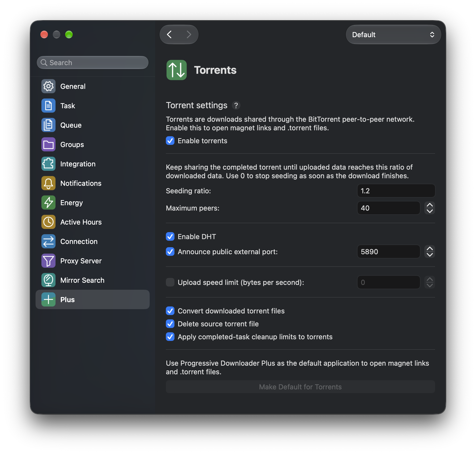The height and width of the screenshot is (454, 476).
Task: Open Notifications via bell icon
Action: [48, 183]
